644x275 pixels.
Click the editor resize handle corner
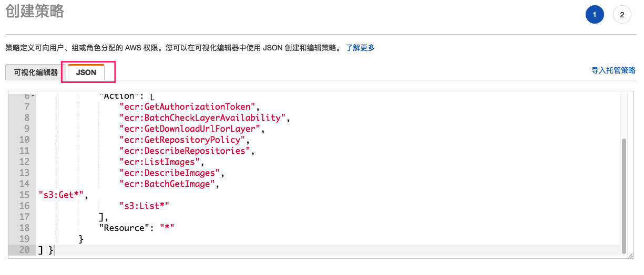630,255
